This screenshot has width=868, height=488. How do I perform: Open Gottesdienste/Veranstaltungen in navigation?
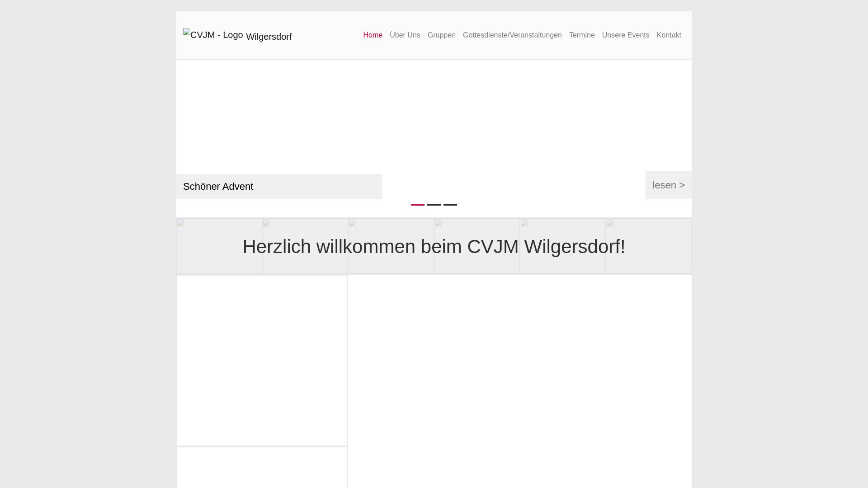pos(512,35)
